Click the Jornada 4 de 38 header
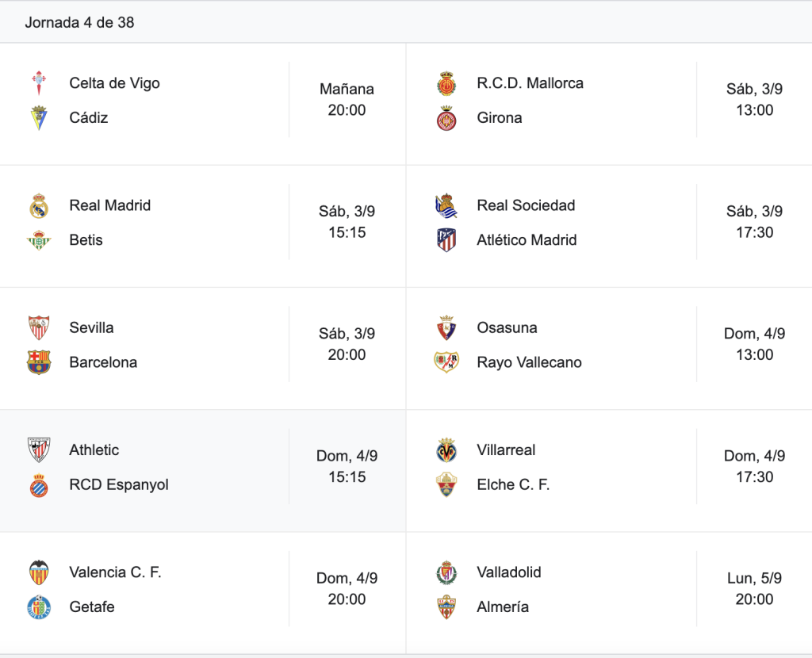This screenshot has height=658, width=812. click(80, 23)
